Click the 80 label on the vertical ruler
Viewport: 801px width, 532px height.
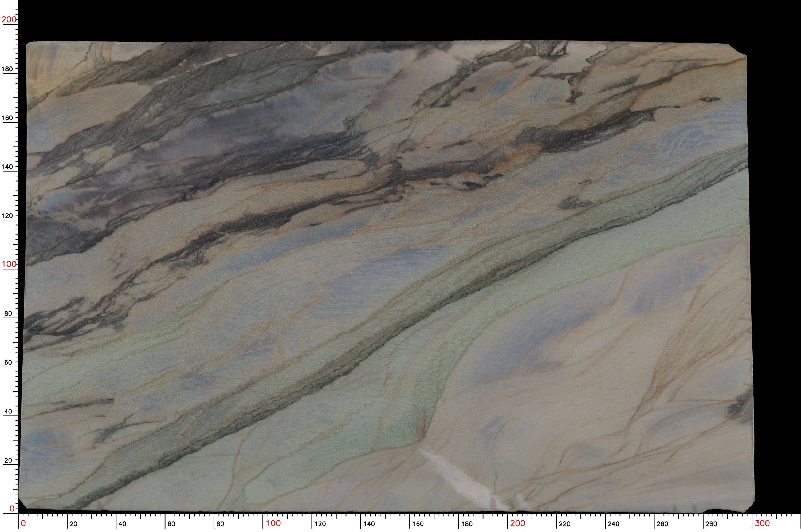(8, 313)
